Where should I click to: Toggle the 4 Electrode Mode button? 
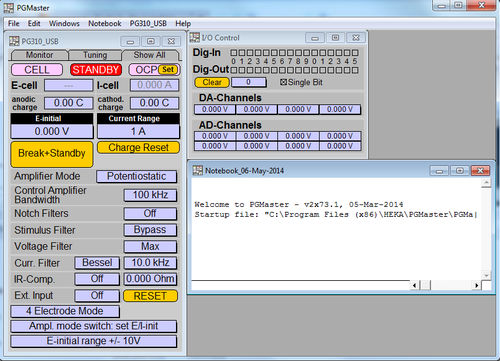coord(65,311)
